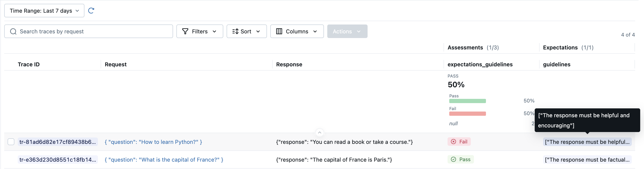
Task: Open the Time Range: Last 7 days dropdown
Action: coord(44,11)
